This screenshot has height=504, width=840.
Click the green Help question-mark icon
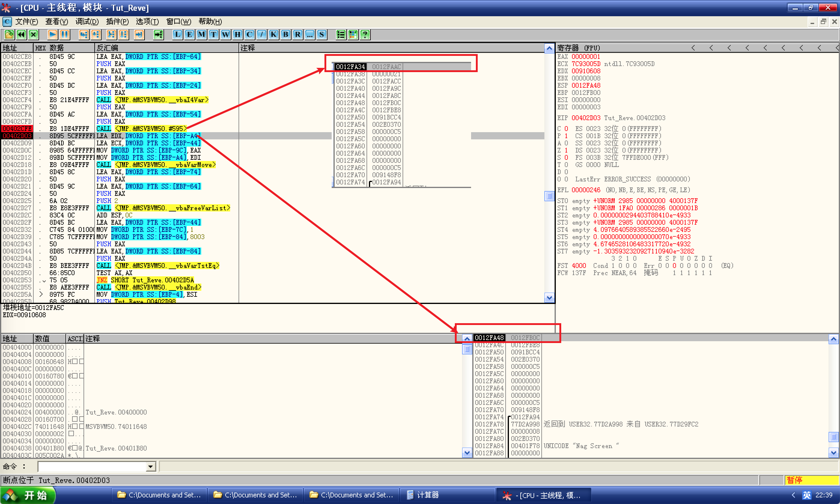(365, 34)
